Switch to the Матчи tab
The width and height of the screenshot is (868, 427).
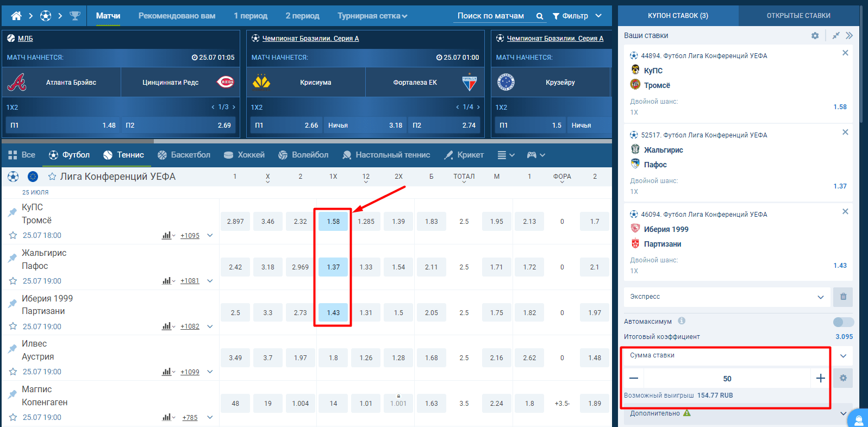[108, 16]
